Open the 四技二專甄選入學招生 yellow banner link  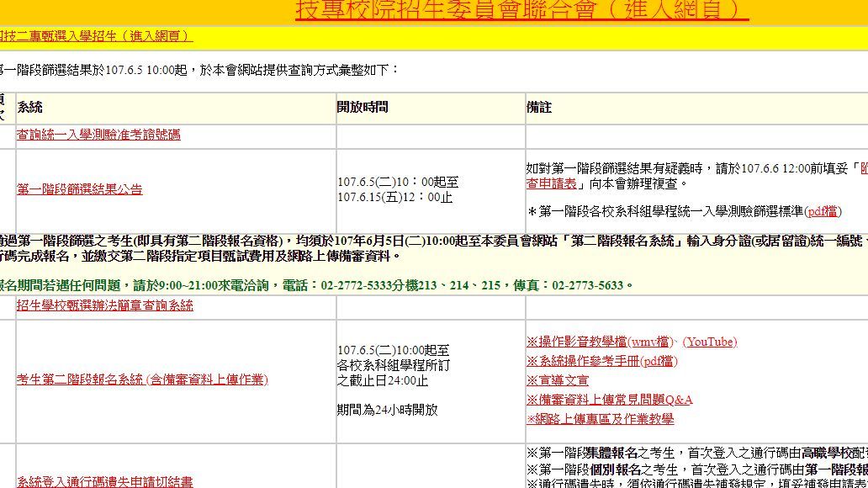click(x=96, y=36)
